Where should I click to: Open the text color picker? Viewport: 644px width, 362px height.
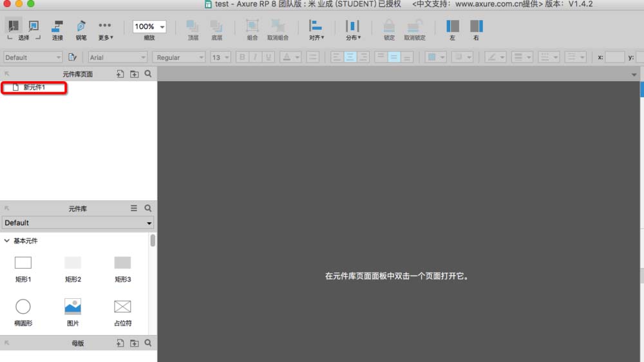click(290, 57)
